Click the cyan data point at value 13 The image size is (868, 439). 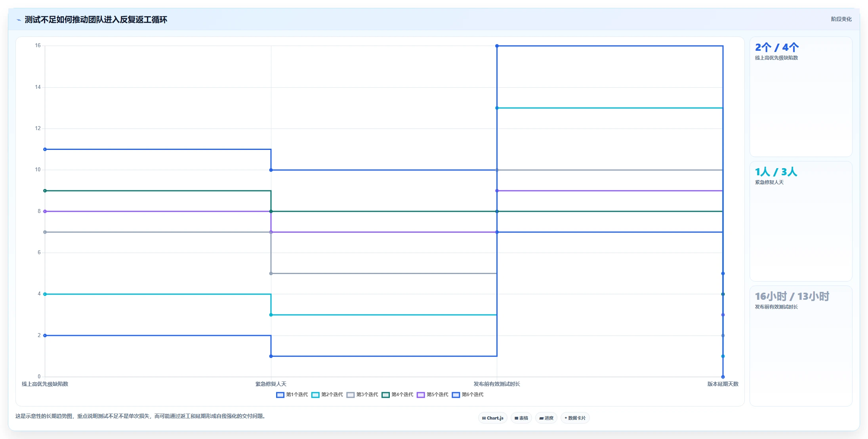tap(497, 108)
